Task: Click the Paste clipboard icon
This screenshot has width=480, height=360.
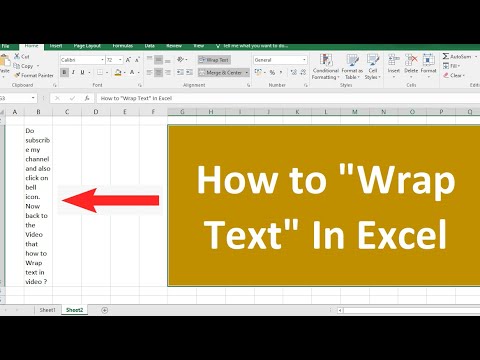Action: [x=5, y=61]
